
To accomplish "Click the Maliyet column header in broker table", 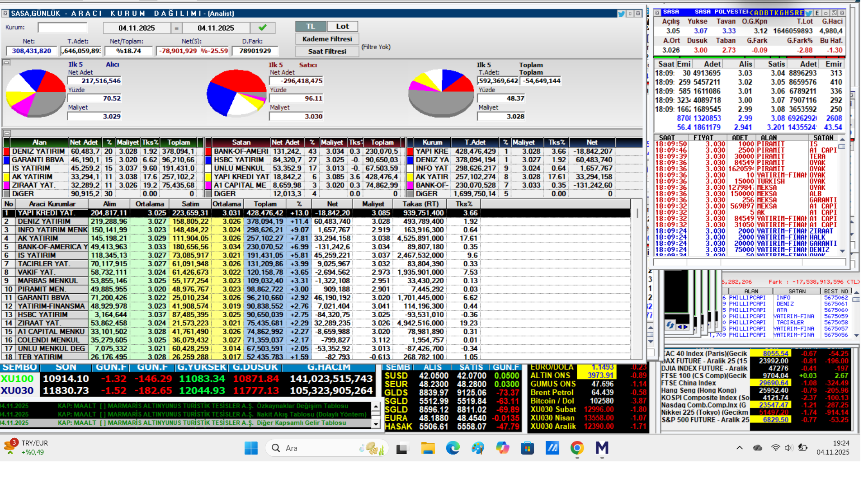I will click(x=373, y=204).
